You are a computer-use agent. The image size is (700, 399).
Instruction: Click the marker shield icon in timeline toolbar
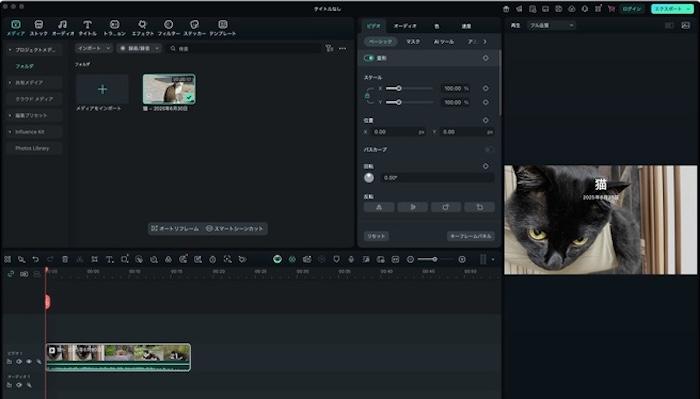click(337, 259)
